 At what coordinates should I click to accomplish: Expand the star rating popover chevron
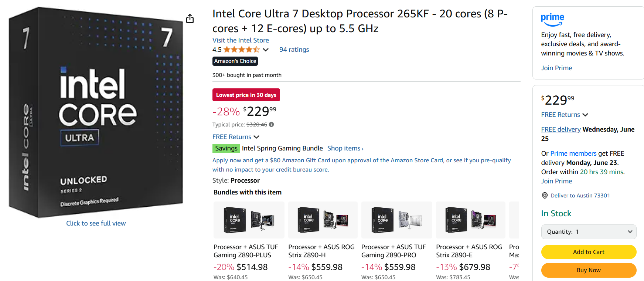click(266, 50)
